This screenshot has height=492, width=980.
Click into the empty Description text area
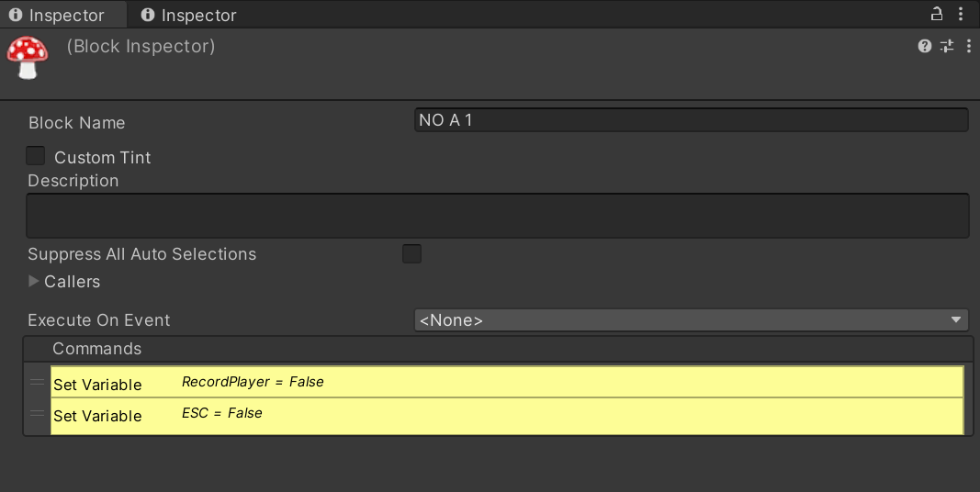point(498,216)
